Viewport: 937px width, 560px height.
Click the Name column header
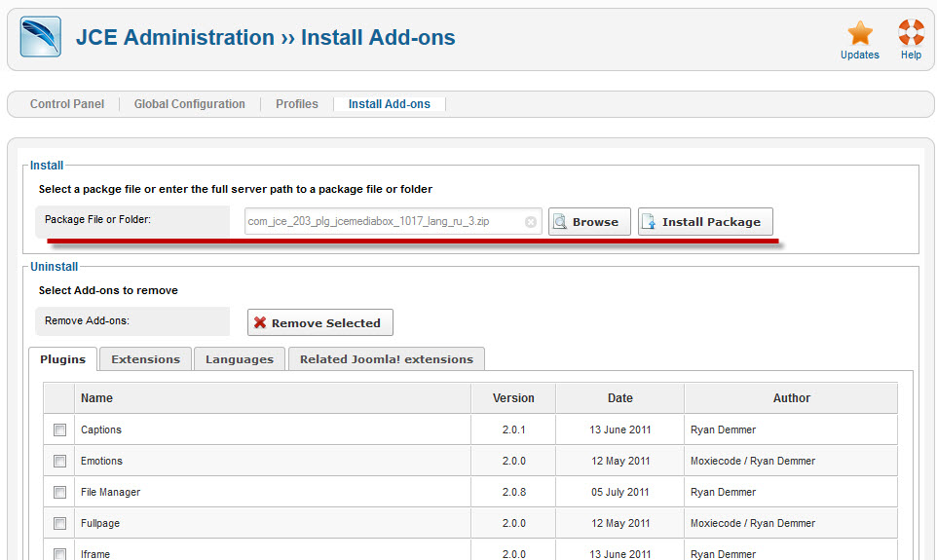click(x=273, y=398)
